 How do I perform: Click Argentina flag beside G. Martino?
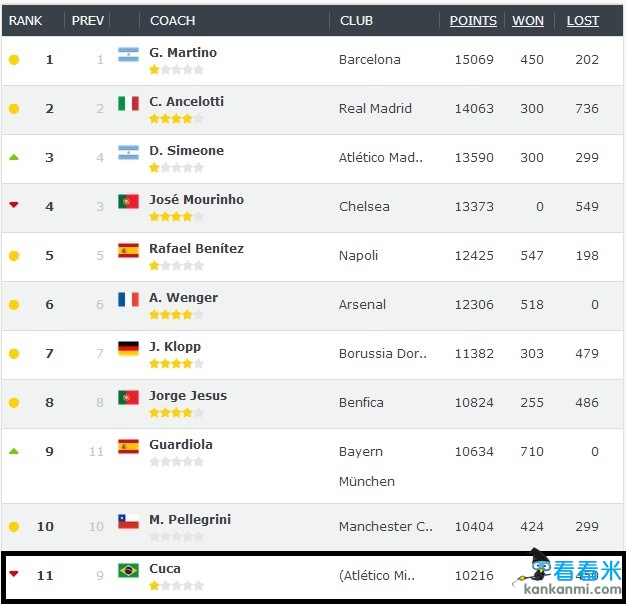point(128,54)
